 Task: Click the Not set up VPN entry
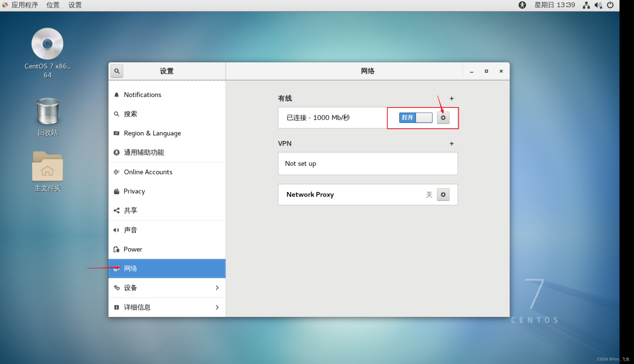368,163
